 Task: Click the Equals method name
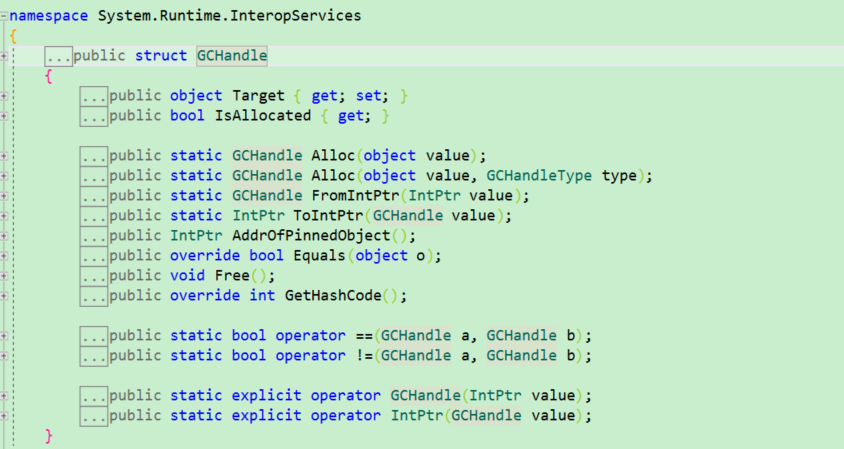[x=319, y=255]
